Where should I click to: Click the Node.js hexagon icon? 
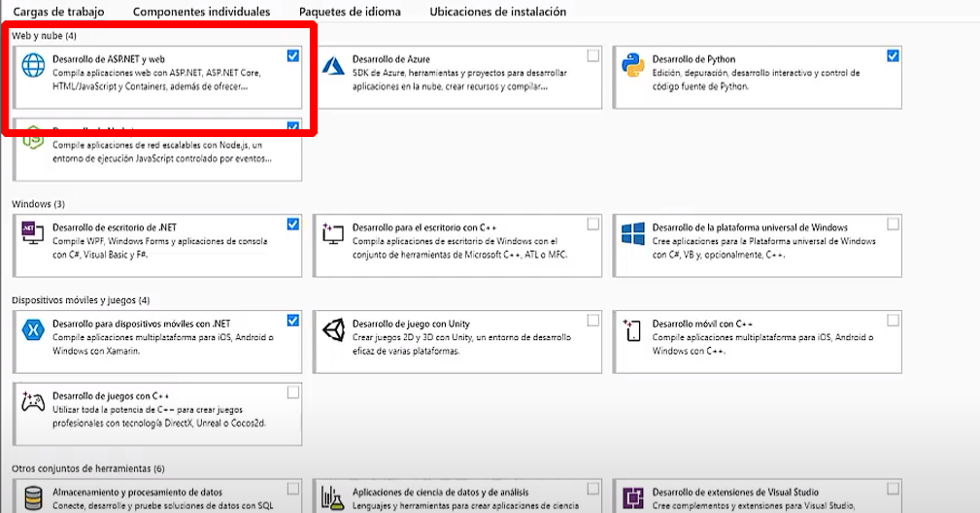point(33,139)
